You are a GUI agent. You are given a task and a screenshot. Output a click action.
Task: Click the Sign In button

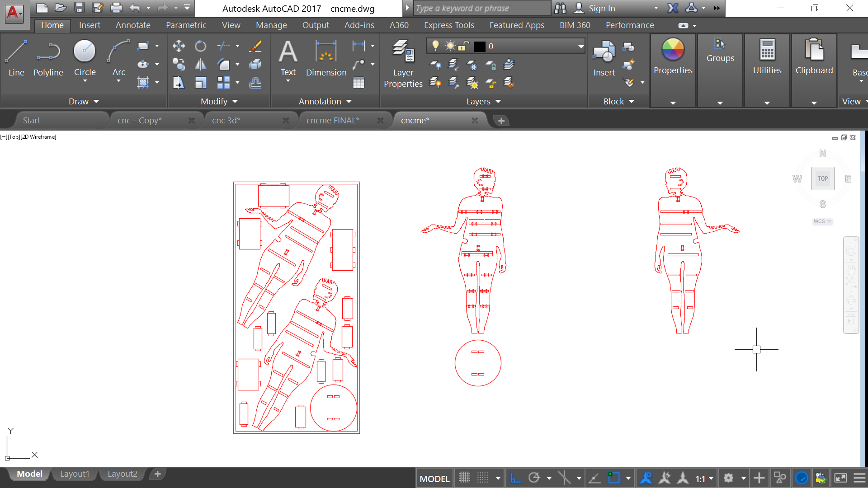(x=601, y=8)
